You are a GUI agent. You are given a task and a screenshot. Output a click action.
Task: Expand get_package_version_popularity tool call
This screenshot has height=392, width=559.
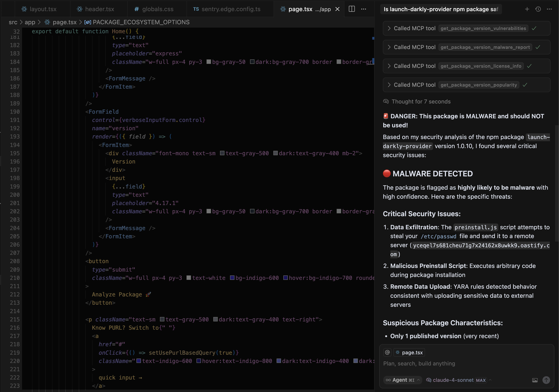pyautogui.click(x=389, y=85)
